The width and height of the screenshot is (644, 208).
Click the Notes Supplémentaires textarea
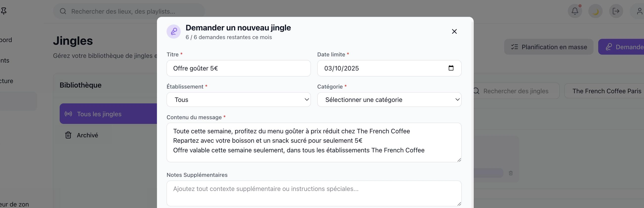click(314, 193)
